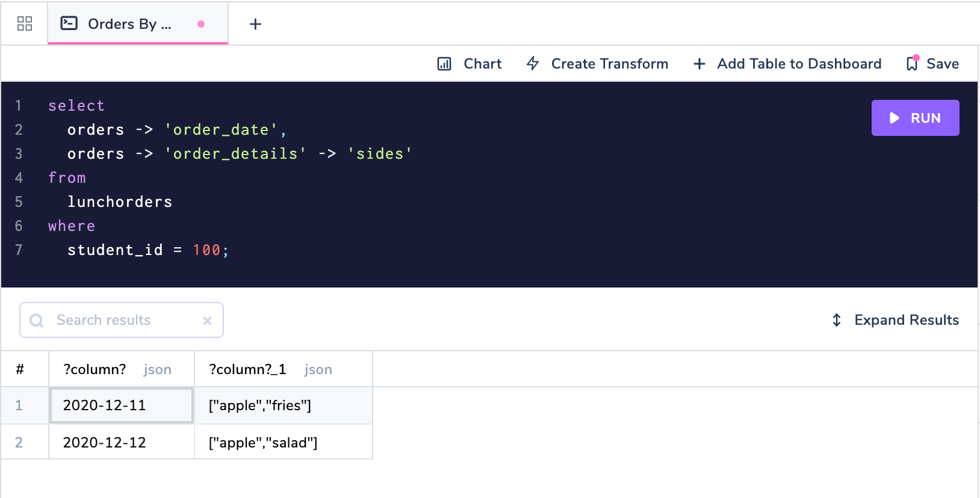
Task: Click line 7 in the SQL editor
Action: click(147, 250)
